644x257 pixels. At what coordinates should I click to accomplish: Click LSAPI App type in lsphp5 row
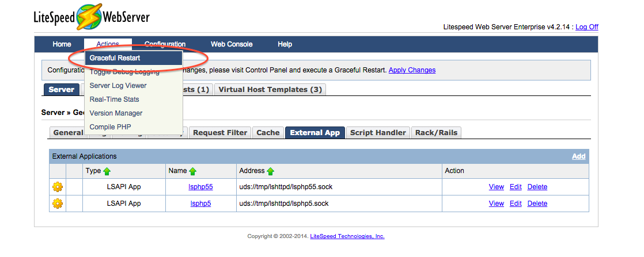click(x=124, y=204)
